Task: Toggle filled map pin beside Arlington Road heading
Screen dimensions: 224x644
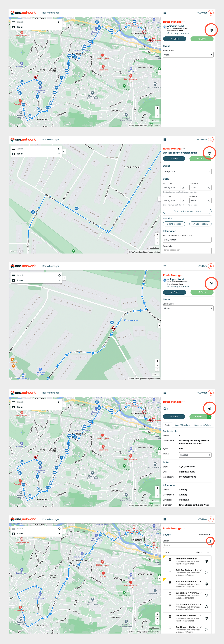Action: [x=211, y=283]
